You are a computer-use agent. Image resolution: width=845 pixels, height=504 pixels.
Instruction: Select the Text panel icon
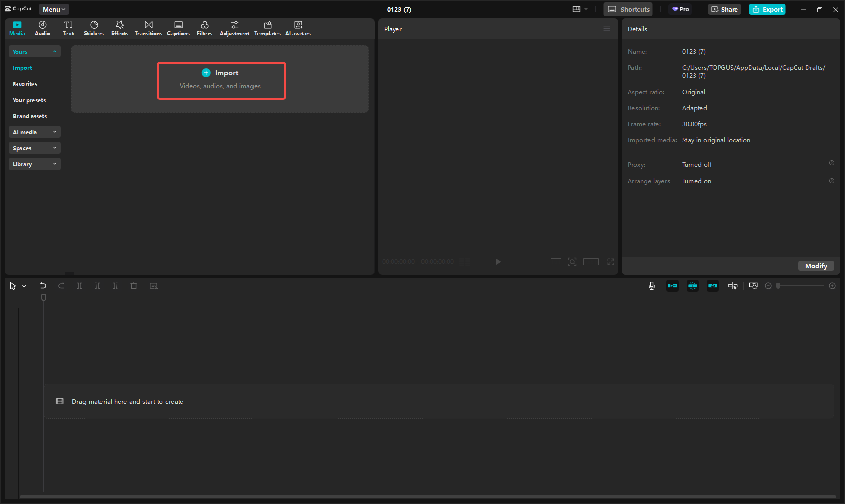tap(68, 28)
